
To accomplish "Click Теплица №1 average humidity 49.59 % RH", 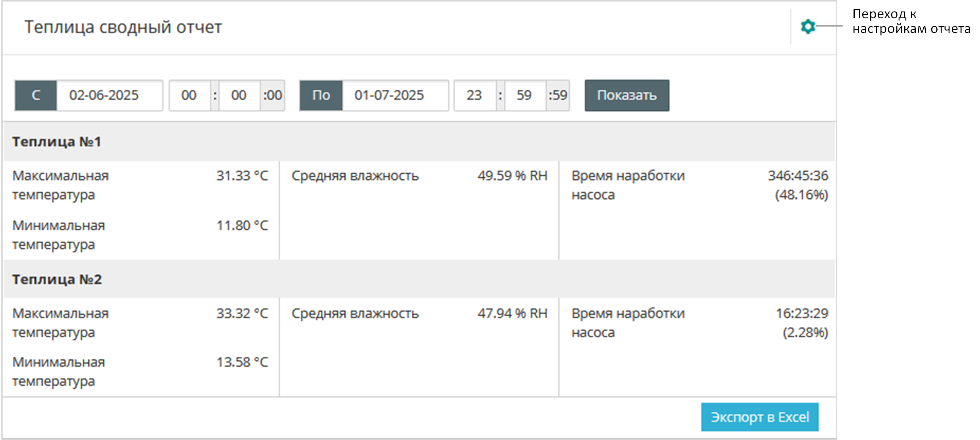I will click(512, 176).
